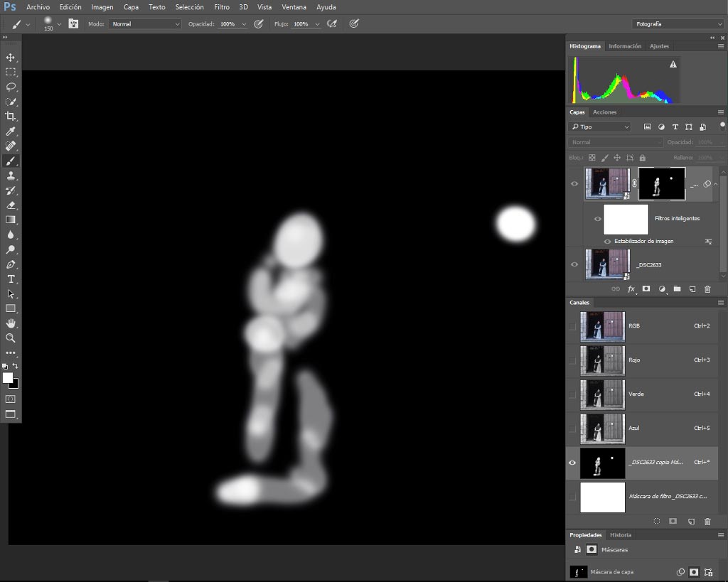Expand the Opacidad slider dropdown
Image resolution: width=728 pixels, height=582 pixels.
point(244,24)
